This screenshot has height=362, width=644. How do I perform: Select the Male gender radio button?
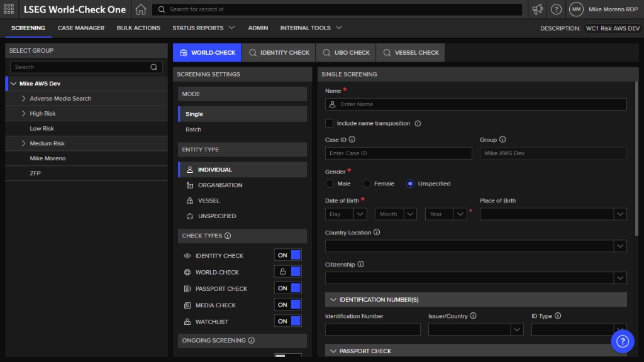(330, 184)
